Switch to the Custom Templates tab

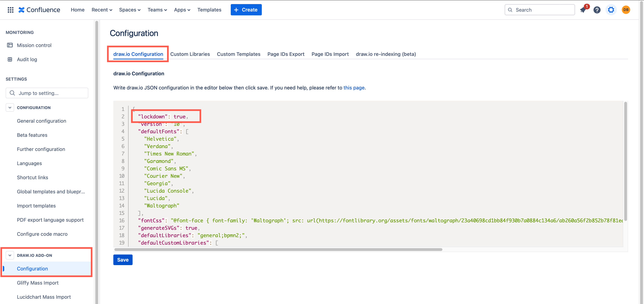tap(238, 54)
